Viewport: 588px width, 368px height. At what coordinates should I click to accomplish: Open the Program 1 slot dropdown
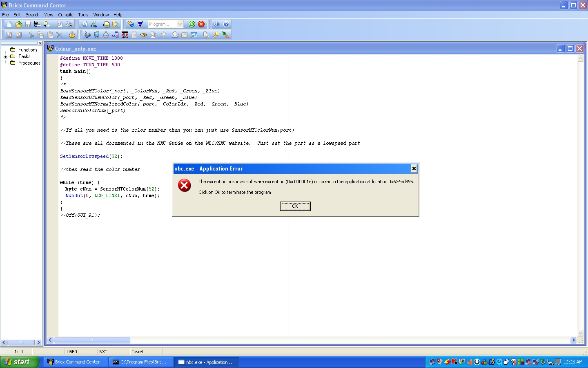(180, 24)
